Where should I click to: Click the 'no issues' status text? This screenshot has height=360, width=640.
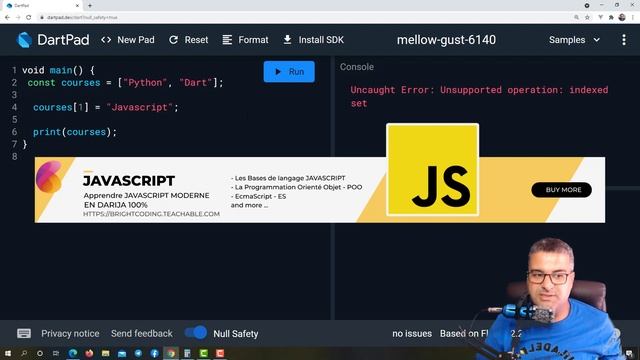[412, 333]
